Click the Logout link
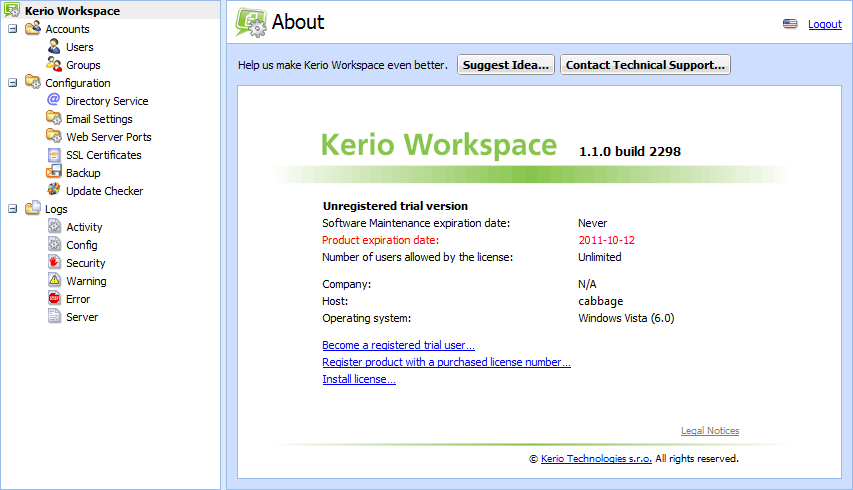853x490 pixels. point(825,24)
